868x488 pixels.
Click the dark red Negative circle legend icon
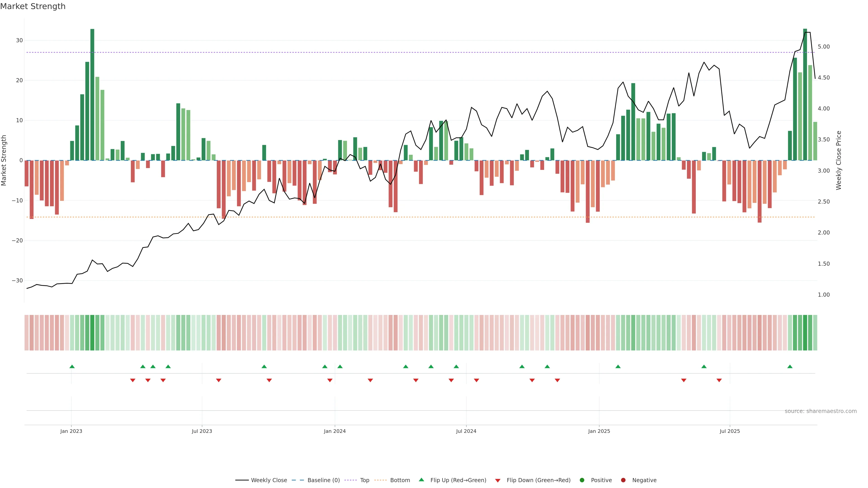[x=623, y=480]
